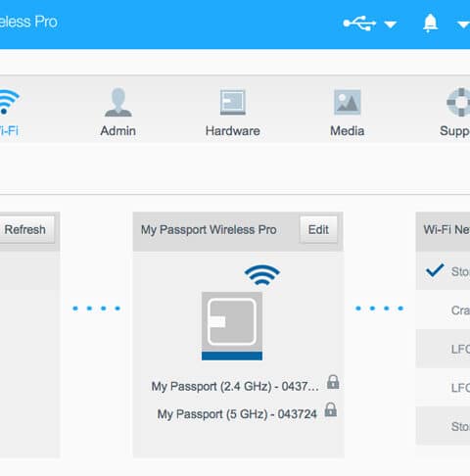This screenshot has width=470, height=476.
Task: Click the 'Wi-Fi Ne...' panel heading
Action: tap(446, 230)
